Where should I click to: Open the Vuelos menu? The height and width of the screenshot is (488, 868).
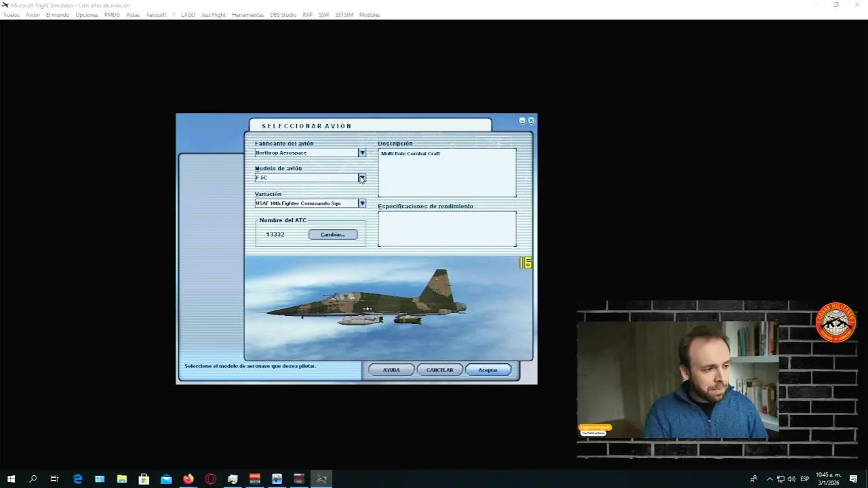click(x=12, y=15)
